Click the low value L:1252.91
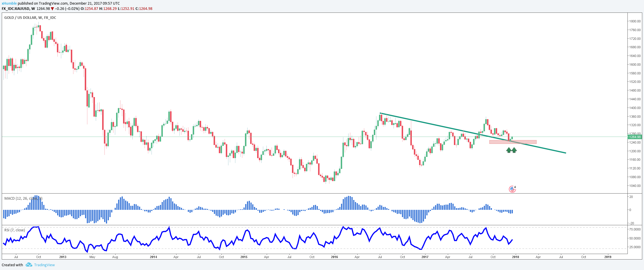This screenshot has height=270, width=644. point(126,9)
